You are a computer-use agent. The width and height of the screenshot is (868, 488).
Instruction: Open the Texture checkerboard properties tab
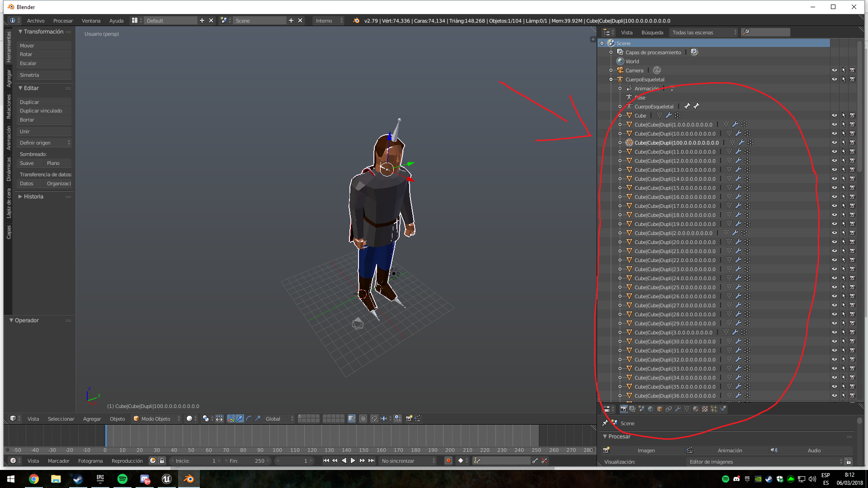click(x=705, y=409)
